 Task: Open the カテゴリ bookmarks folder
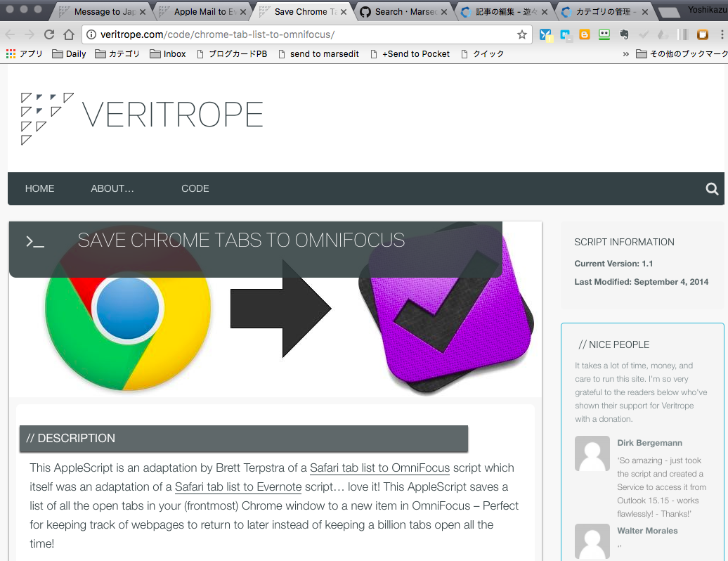117,54
